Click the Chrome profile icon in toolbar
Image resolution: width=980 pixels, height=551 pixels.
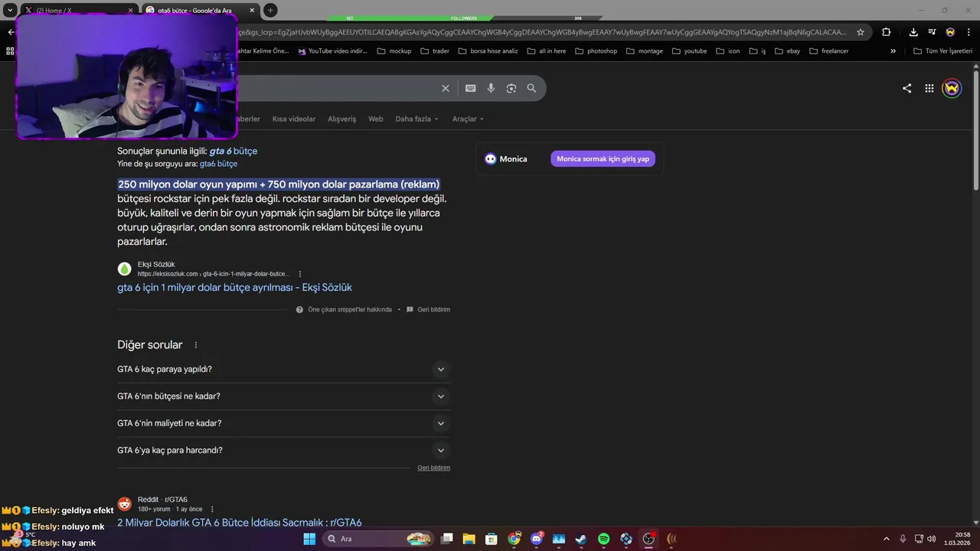point(950,32)
